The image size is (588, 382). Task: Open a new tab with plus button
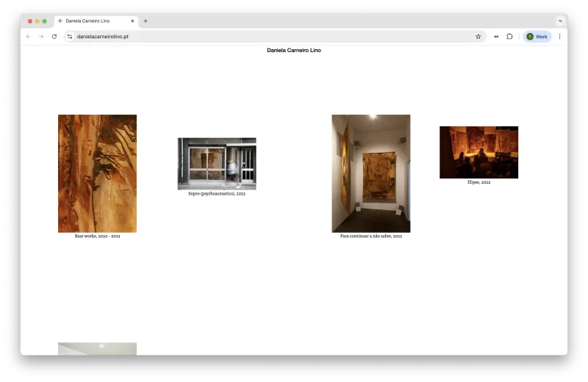point(146,21)
